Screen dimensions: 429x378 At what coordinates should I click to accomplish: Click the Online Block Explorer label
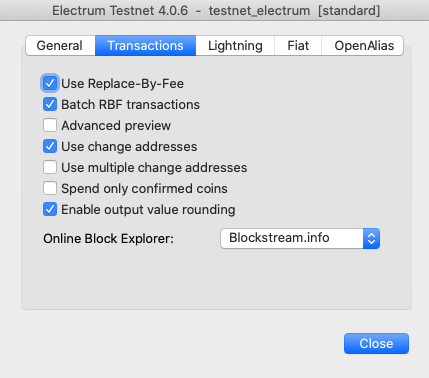108,239
